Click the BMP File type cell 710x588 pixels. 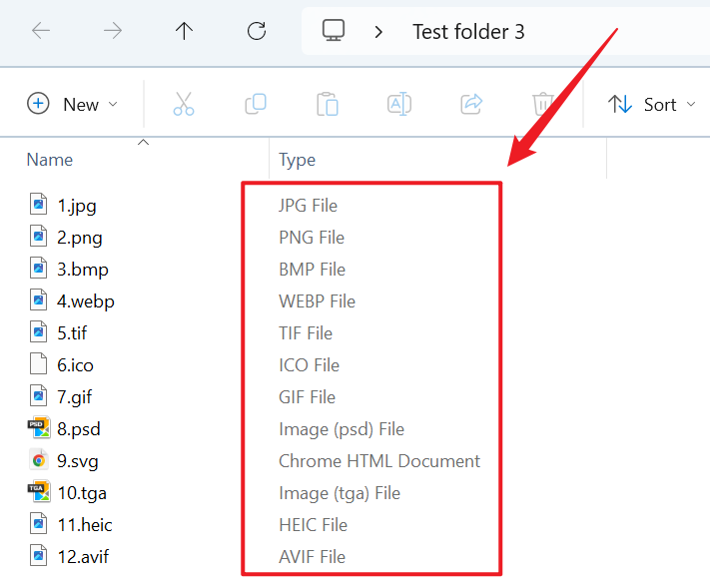[312, 270]
